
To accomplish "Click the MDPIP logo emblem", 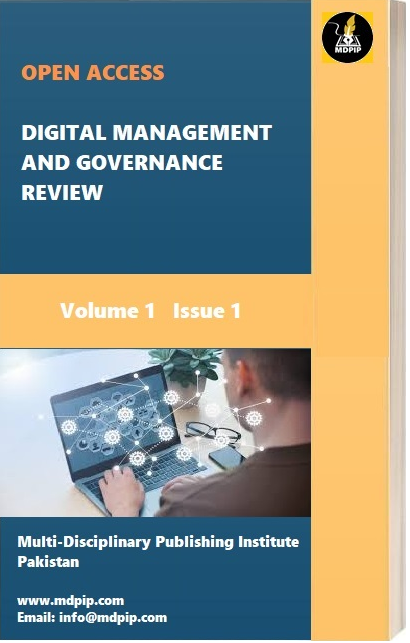I will 347,37.
